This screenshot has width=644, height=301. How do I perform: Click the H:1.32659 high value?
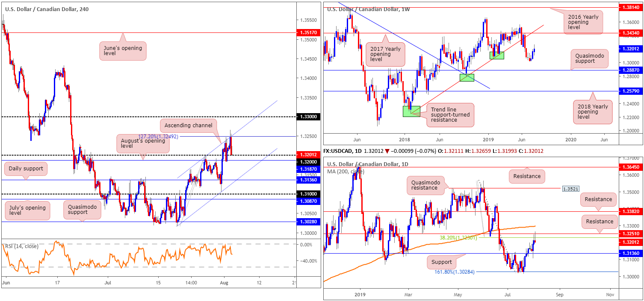[x=479, y=151]
